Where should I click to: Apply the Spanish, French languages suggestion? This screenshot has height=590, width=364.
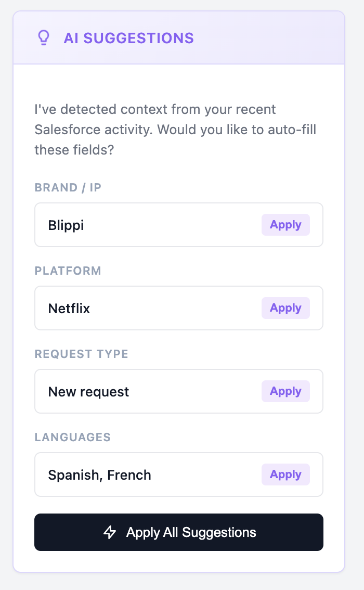tap(285, 474)
